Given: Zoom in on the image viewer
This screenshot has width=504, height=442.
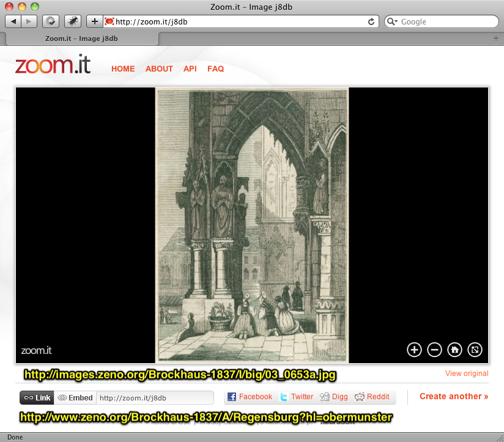Looking at the screenshot, I should pos(414,350).
